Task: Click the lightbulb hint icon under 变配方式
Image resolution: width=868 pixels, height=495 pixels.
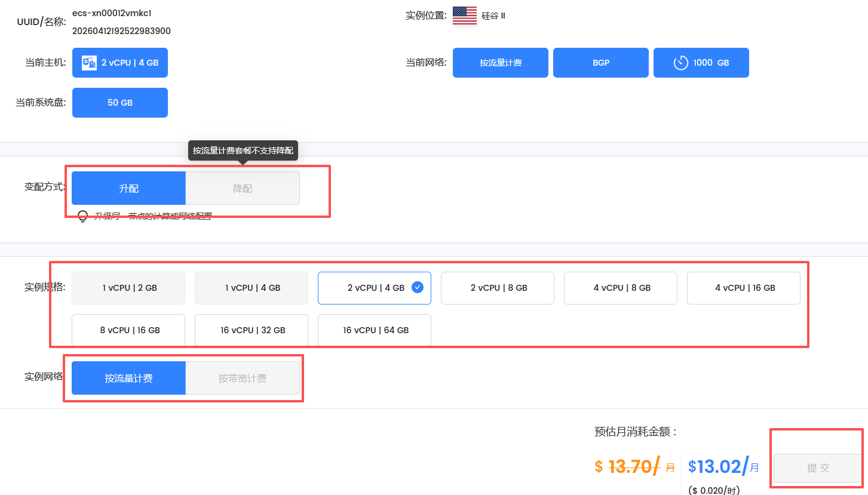Action: pos(83,216)
